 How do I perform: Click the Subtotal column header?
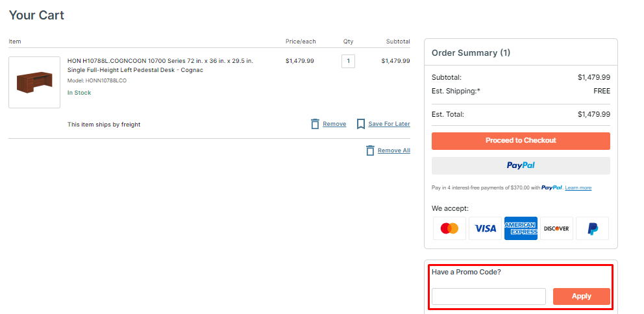click(x=398, y=42)
